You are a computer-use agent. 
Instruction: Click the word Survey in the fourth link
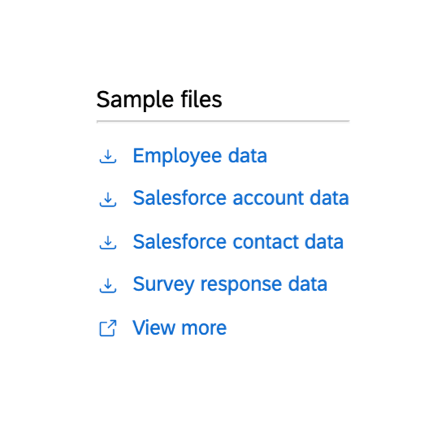coord(163,285)
